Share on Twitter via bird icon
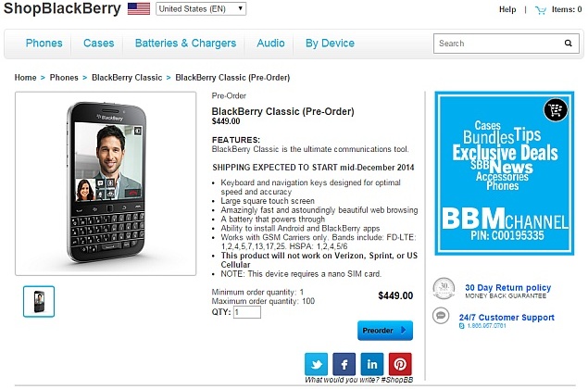The width and height of the screenshot is (588, 389). pos(316,364)
